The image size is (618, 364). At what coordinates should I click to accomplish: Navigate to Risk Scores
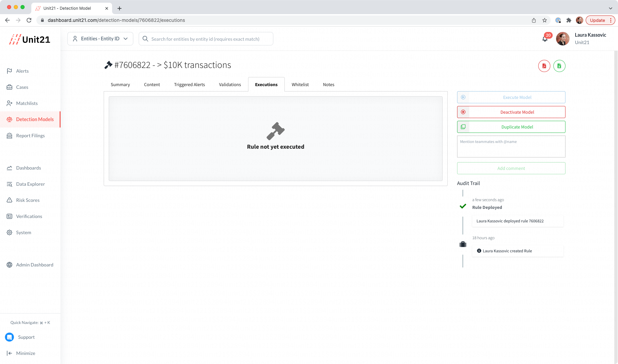coord(28,200)
